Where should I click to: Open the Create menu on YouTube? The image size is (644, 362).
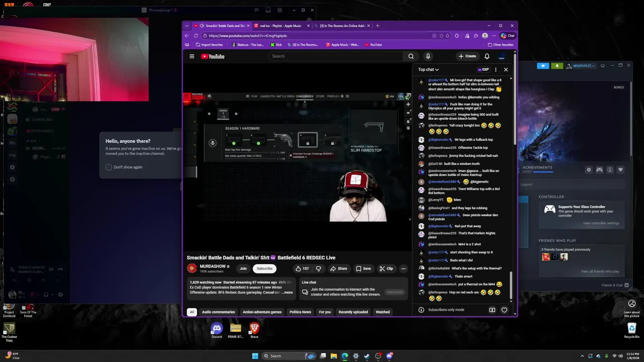coord(467,56)
